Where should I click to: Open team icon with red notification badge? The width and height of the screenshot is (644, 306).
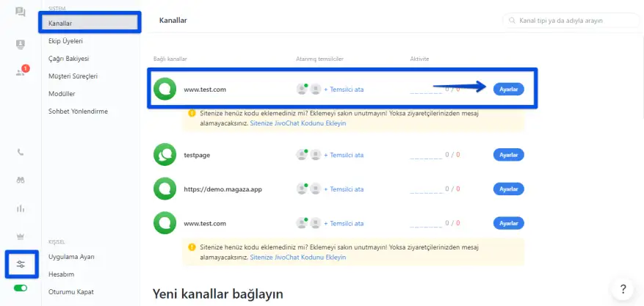pyautogui.click(x=20, y=72)
